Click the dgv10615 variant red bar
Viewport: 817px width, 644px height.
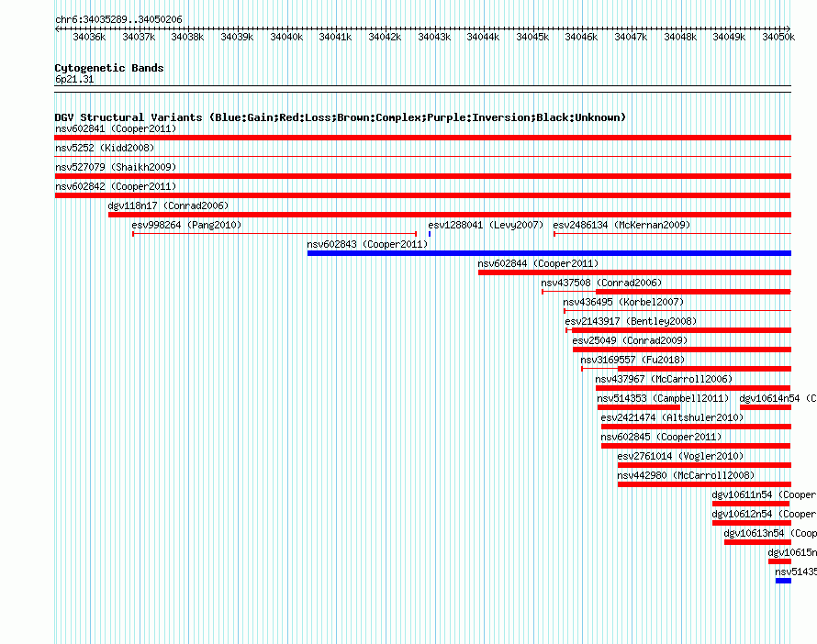779,561
